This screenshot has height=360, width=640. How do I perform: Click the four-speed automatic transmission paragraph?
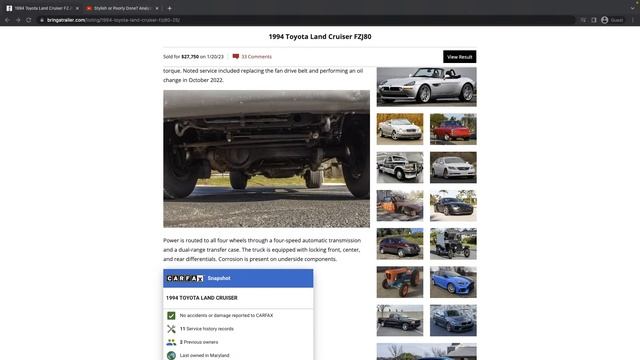pos(262,250)
